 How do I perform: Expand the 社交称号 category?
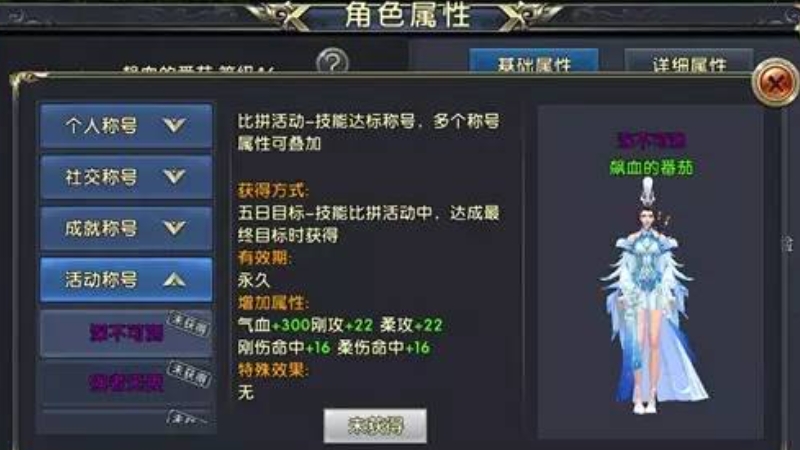tap(126, 177)
